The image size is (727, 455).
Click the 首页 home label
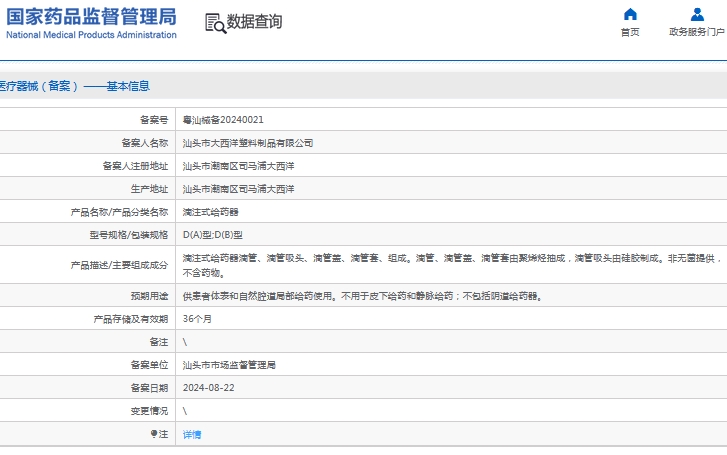[630, 32]
